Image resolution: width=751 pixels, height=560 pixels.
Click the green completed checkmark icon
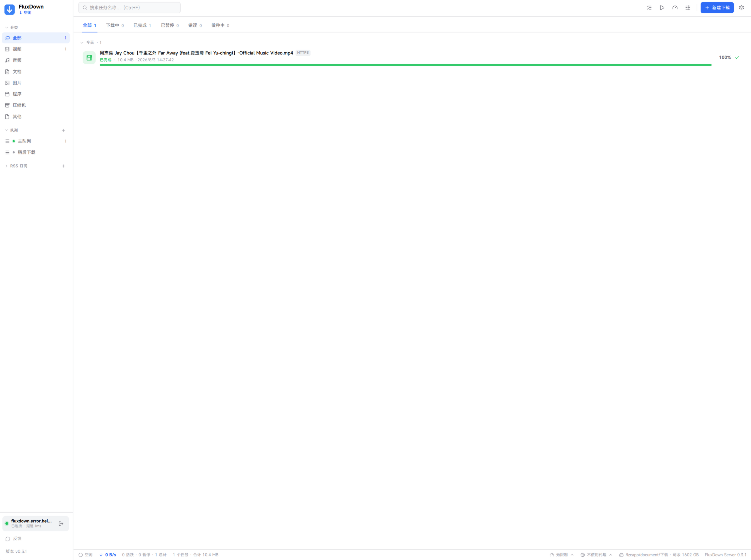point(737,57)
